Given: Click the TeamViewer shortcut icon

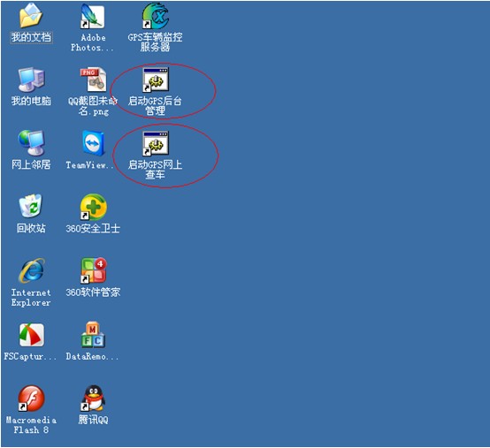Looking at the screenshot, I should 93,143.
